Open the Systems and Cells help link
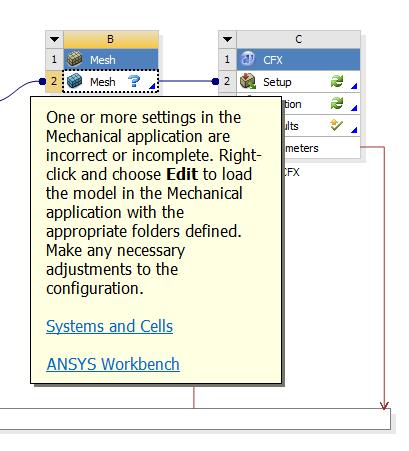Viewport: 409px width, 451px height. click(109, 326)
